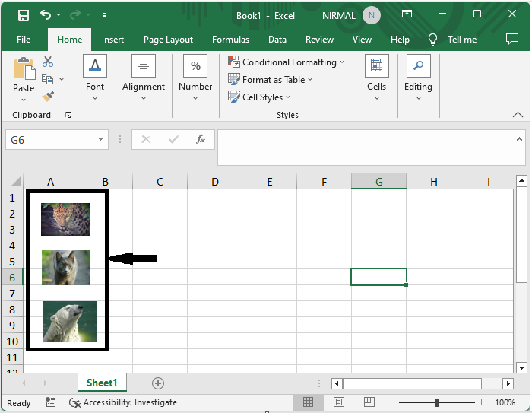The image size is (532, 413).
Task: Open the Comments pane icon
Action: click(x=512, y=39)
